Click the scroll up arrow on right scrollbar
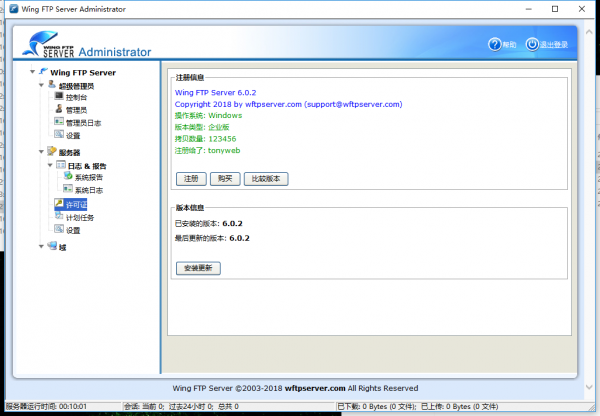Screen dimensions: 600x416 pyautogui.click(x=589, y=32)
